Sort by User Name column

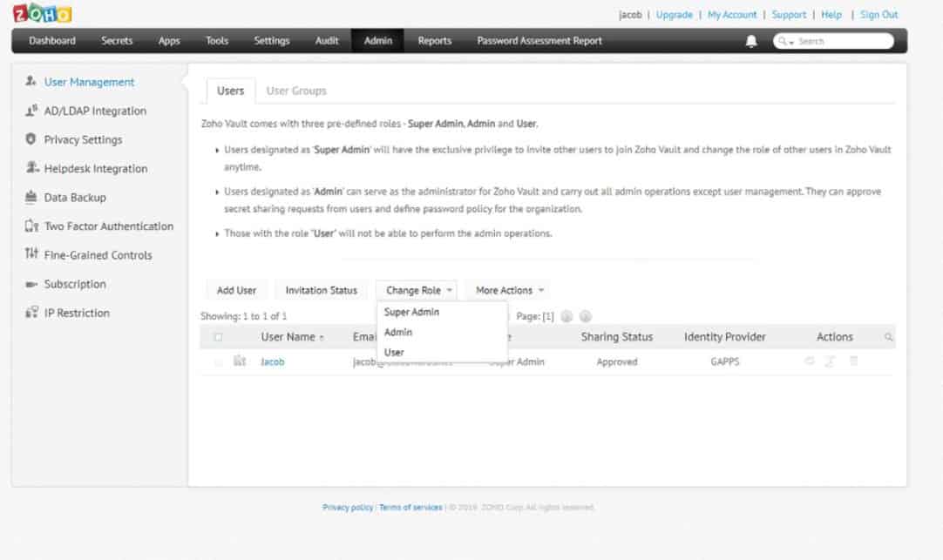coord(292,337)
